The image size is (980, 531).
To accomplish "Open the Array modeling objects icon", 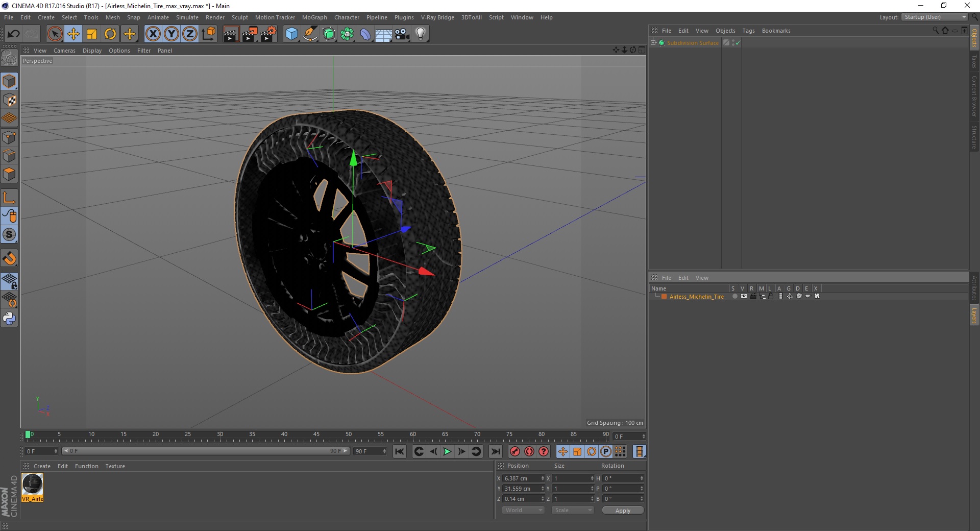I will point(348,34).
